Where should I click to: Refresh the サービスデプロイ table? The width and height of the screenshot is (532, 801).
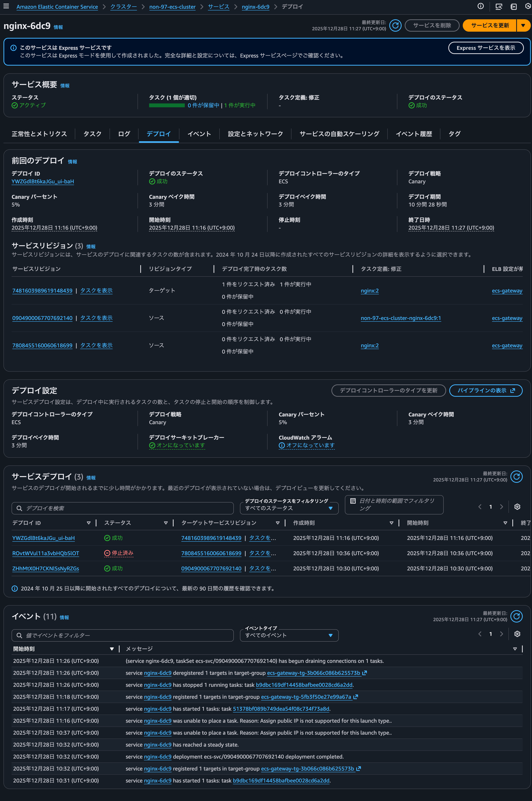point(517,476)
